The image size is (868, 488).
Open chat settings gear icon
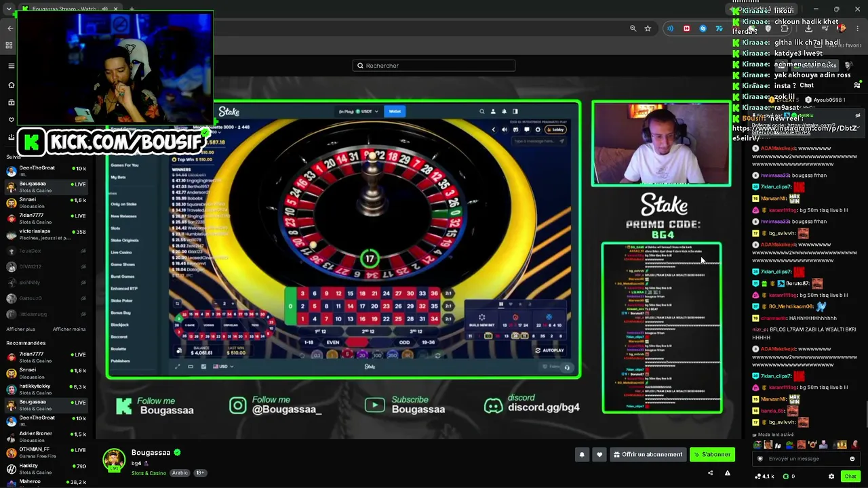831,476
